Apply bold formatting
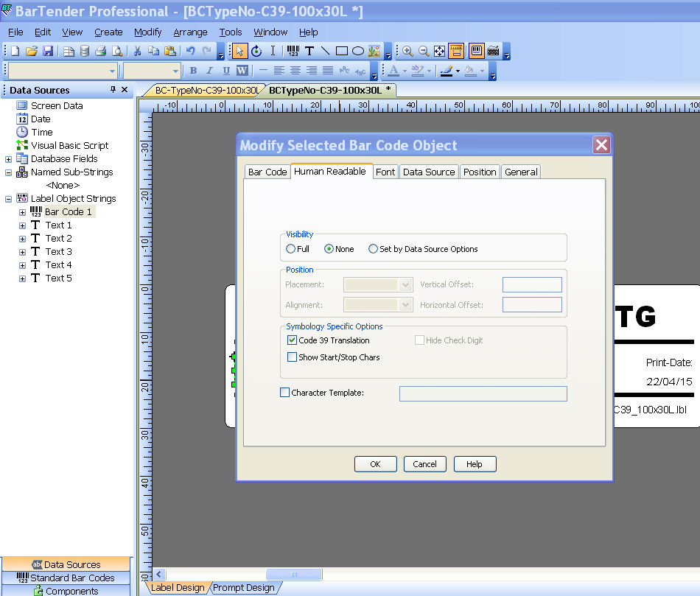 coord(193,71)
